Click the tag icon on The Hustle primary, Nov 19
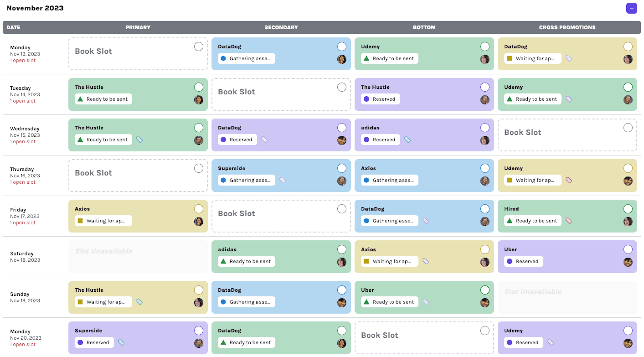The height and width of the screenshot is (357, 644). (x=139, y=302)
